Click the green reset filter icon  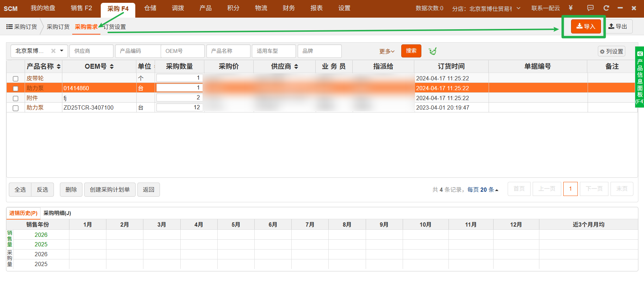(433, 51)
